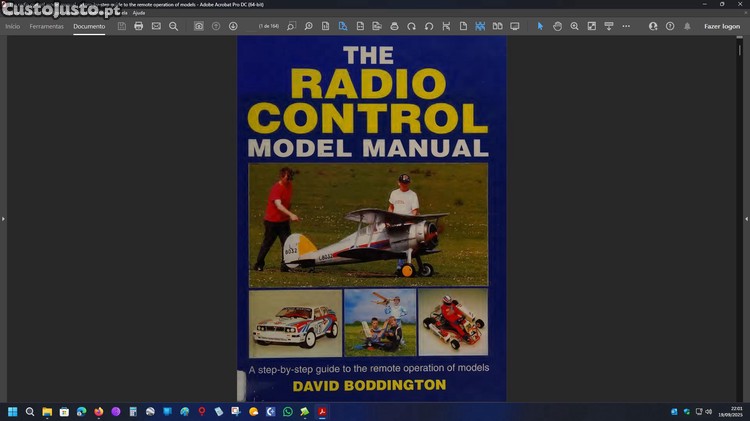
Task: Go to previous page arrow
Action: 216,26
